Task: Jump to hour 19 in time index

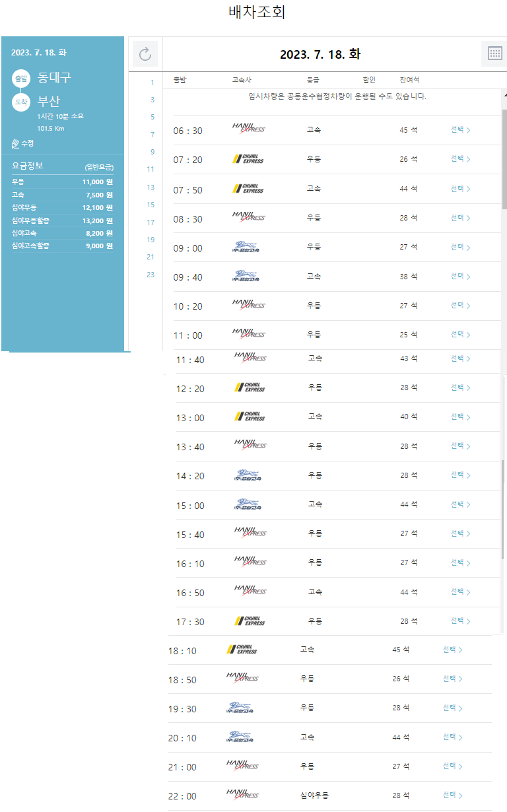Action: click(151, 240)
